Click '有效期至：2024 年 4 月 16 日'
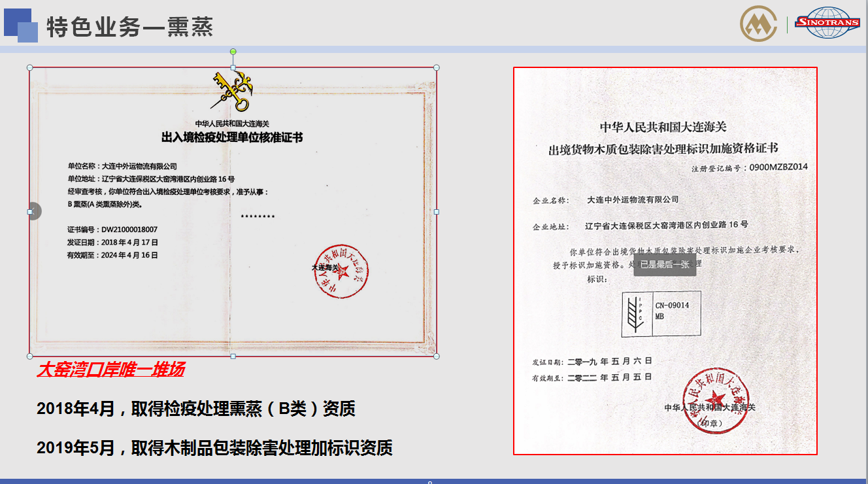The height and width of the screenshot is (484, 868). click(112, 255)
